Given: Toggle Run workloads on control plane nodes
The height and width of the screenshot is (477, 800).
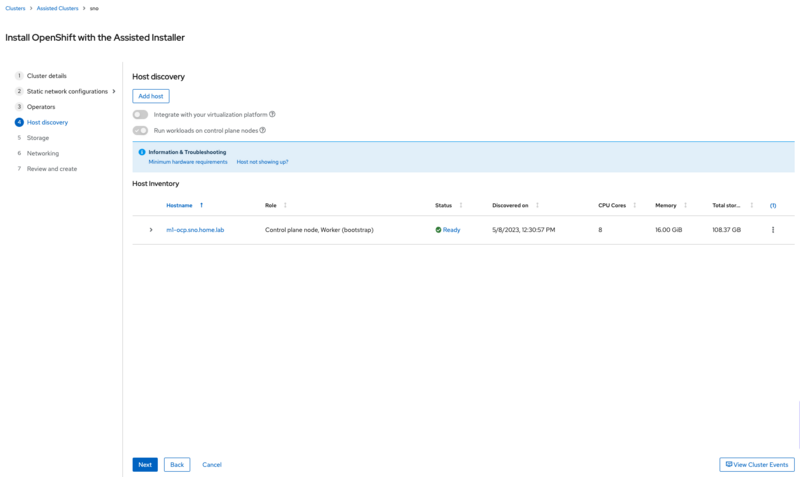Looking at the screenshot, I should (x=140, y=131).
